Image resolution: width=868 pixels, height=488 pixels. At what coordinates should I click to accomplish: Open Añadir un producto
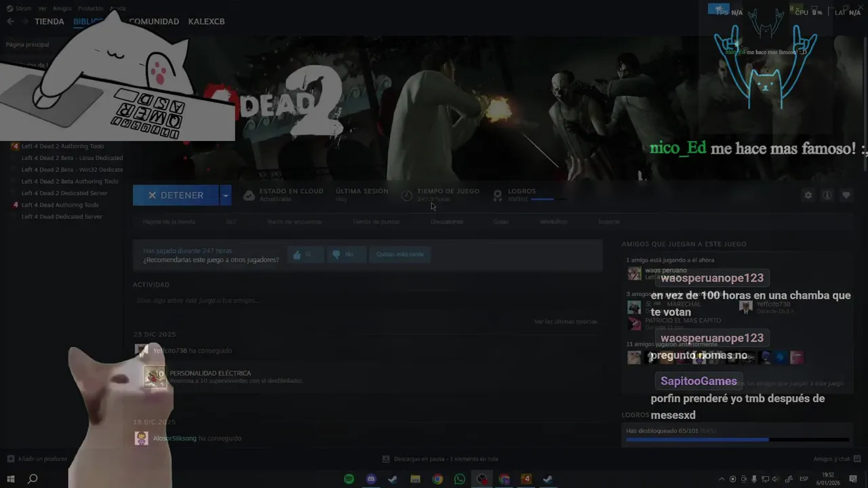37,459
